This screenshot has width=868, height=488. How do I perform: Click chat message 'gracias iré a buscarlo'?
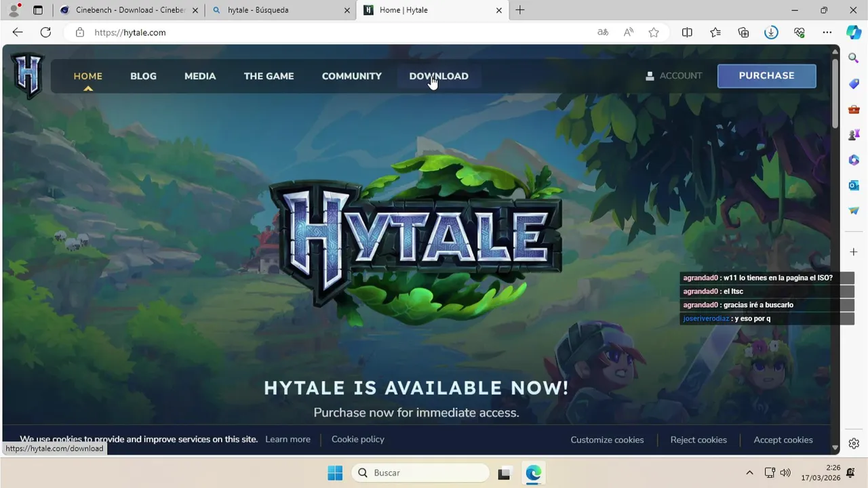coord(758,305)
